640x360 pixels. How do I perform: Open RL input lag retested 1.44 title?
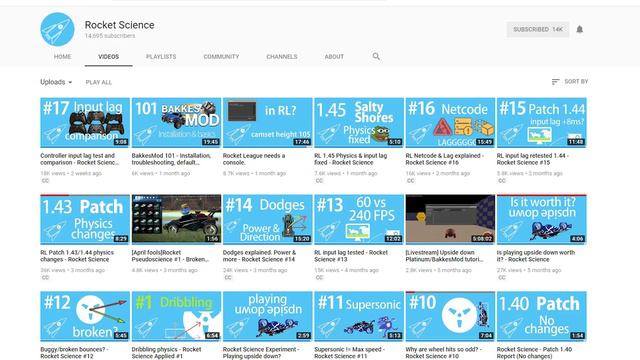click(x=533, y=159)
